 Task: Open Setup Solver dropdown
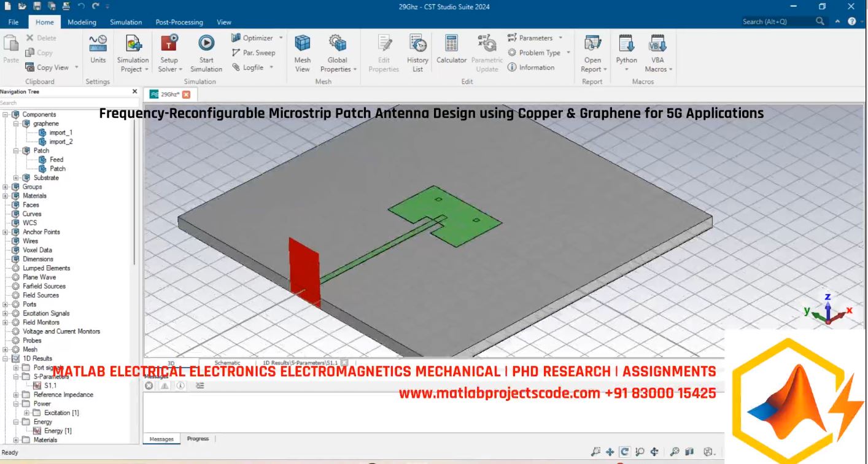[169, 65]
